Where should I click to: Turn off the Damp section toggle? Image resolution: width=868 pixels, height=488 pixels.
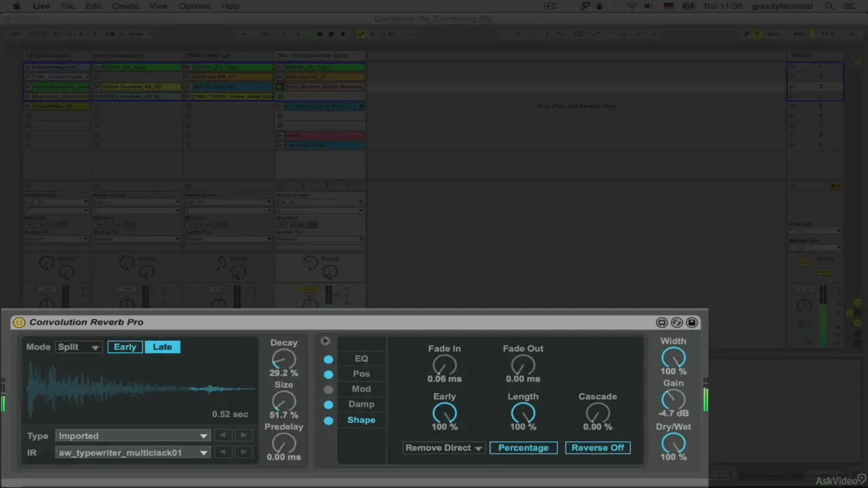tap(328, 405)
